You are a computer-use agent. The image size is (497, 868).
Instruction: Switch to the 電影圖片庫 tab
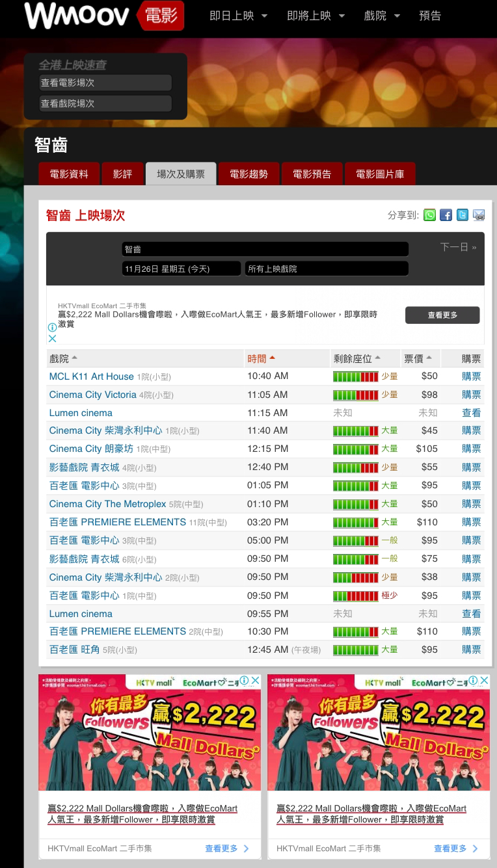pyautogui.click(x=380, y=174)
